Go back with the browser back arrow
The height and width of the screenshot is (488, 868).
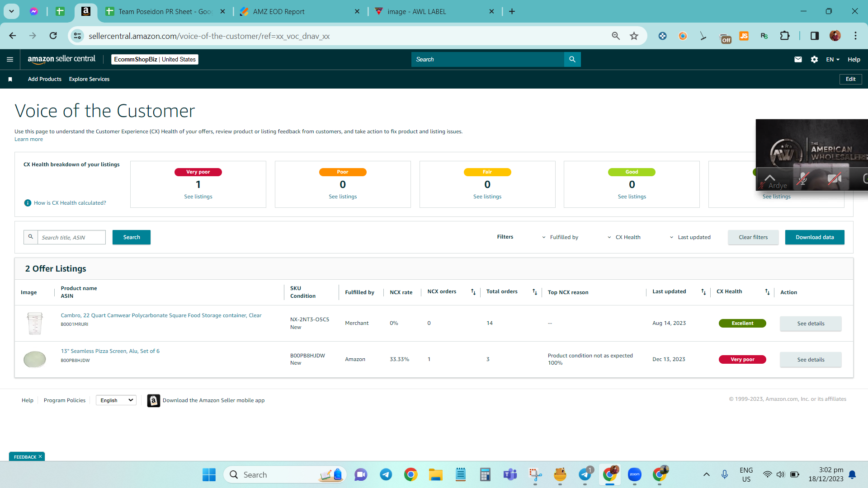[x=13, y=36]
